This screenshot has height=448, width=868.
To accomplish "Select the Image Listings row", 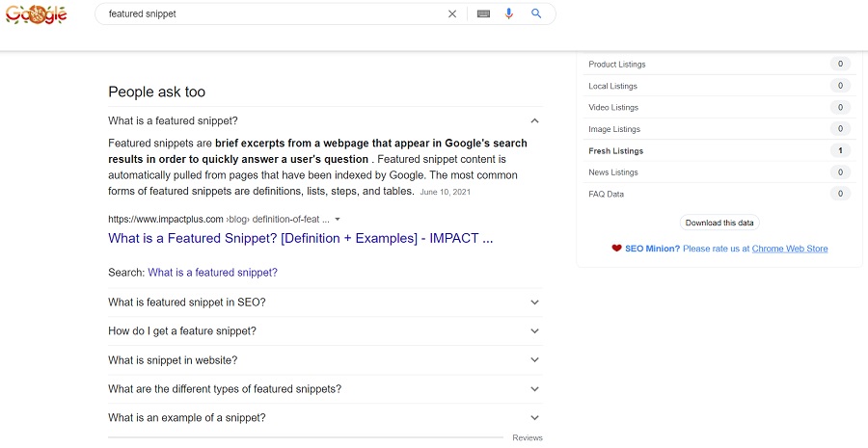I will tap(719, 129).
